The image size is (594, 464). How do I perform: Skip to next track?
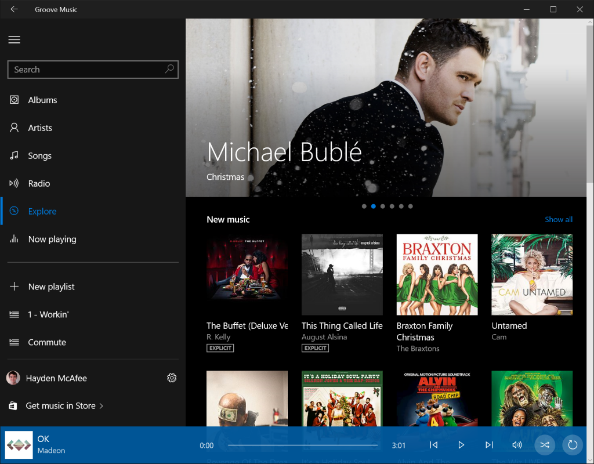(489, 445)
